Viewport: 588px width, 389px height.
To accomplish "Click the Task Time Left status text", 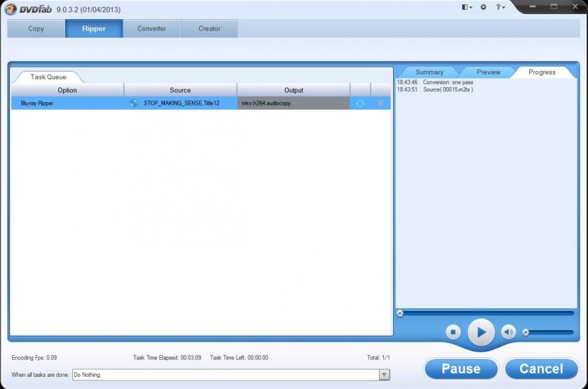I will (239, 358).
